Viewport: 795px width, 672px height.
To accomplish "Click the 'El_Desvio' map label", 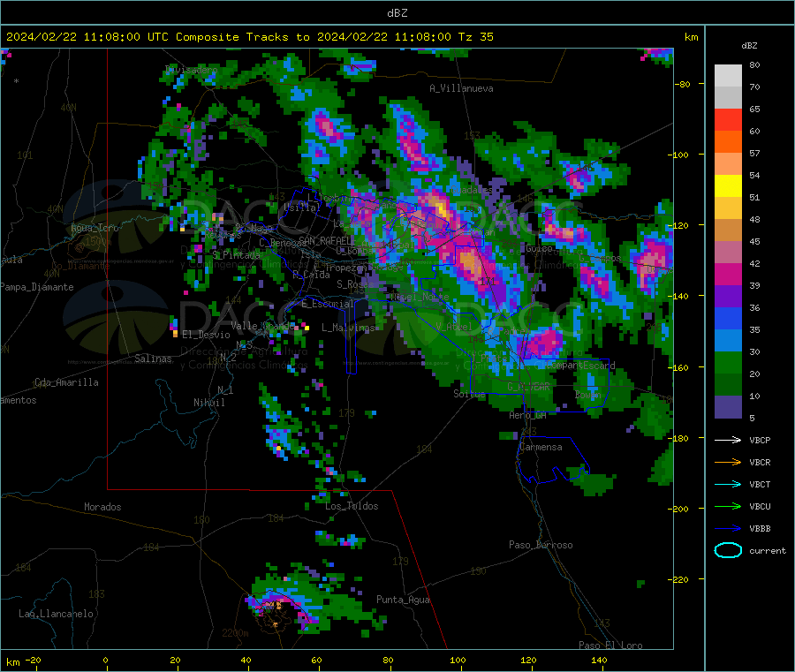I will [x=206, y=335].
